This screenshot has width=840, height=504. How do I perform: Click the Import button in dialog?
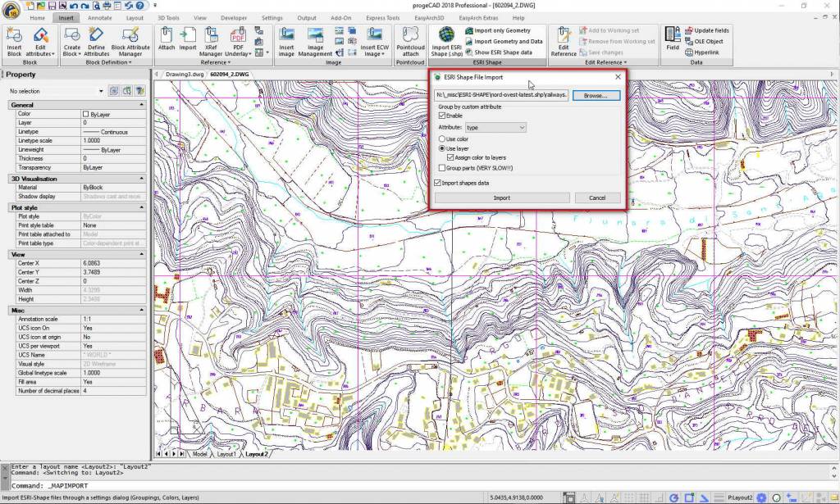502,198
